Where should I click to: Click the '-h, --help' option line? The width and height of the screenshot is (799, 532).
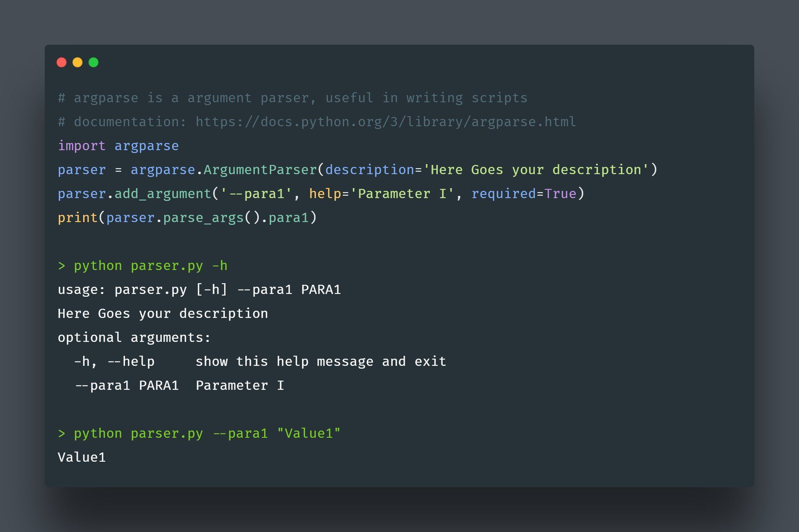[260, 361]
